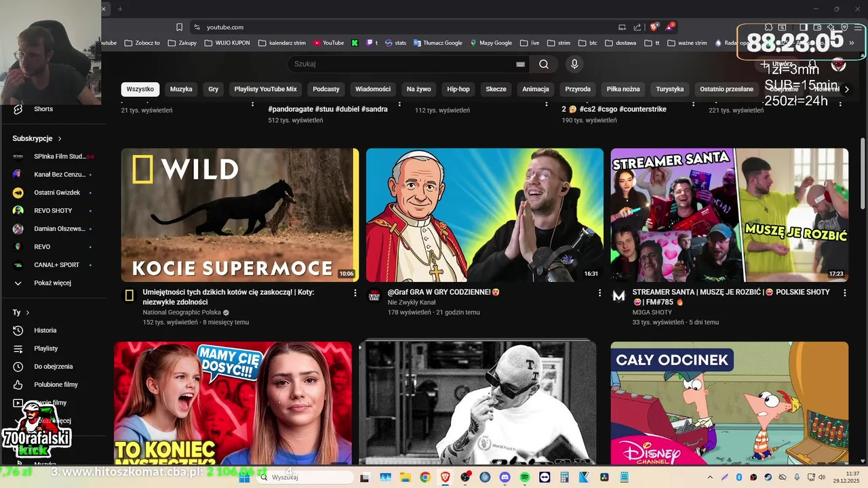This screenshot has width=868, height=488.
Task: Show more bookmarks with the double chevron
Action: (851, 43)
